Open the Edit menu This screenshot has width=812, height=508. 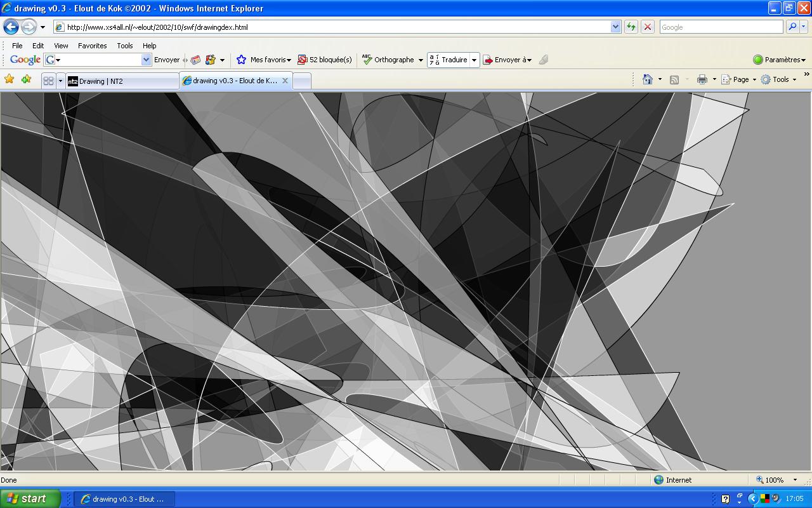tap(38, 46)
